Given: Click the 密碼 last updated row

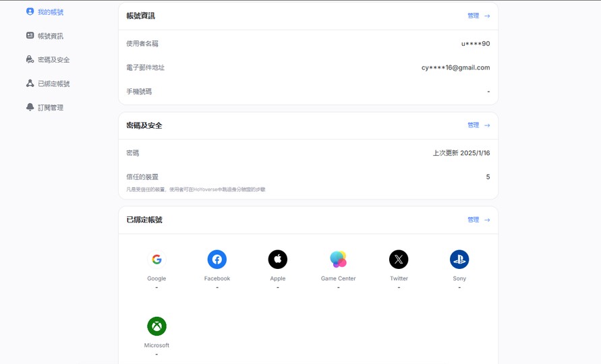Looking at the screenshot, I should coord(308,153).
